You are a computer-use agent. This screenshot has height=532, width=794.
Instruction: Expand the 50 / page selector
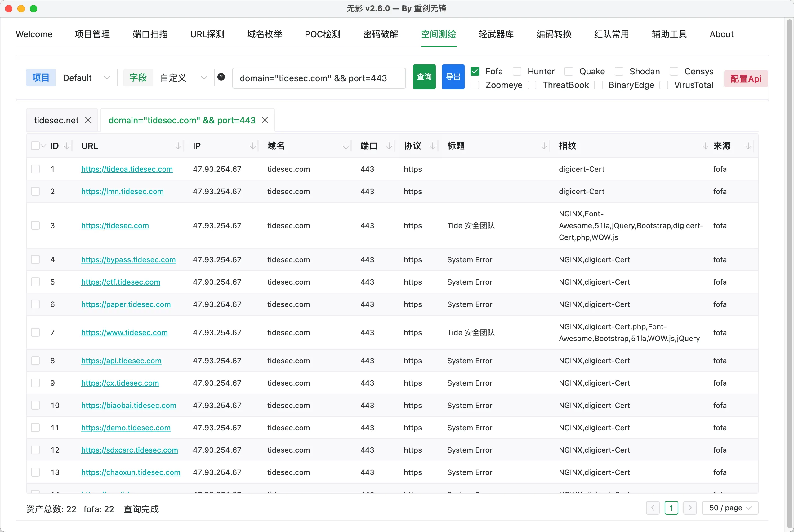coord(730,508)
